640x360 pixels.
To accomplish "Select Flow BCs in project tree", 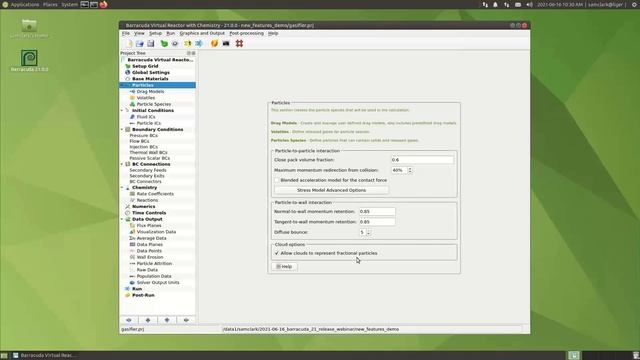I will [139, 141].
